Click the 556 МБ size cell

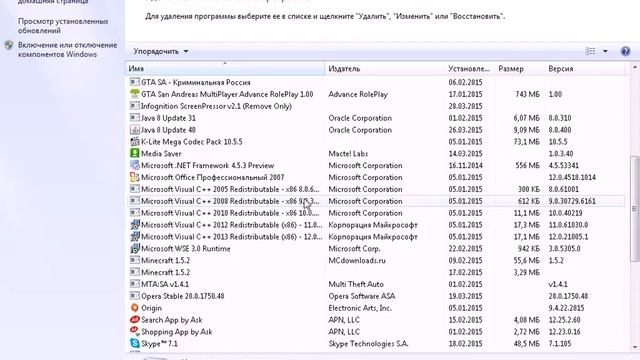pyautogui.click(x=527, y=165)
